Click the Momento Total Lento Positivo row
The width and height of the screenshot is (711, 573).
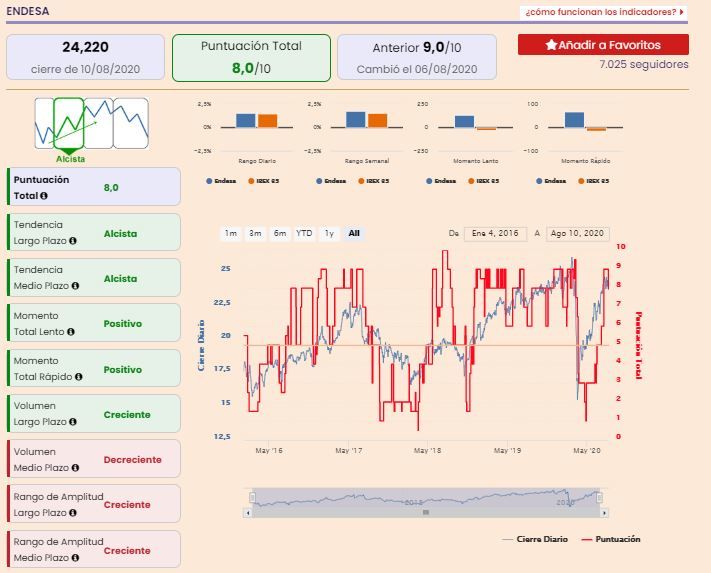click(x=94, y=322)
